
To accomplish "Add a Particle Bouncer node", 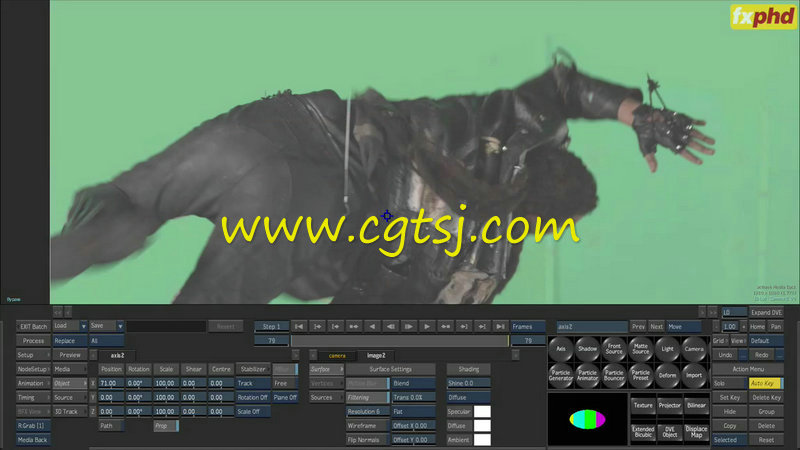I will click(x=614, y=376).
